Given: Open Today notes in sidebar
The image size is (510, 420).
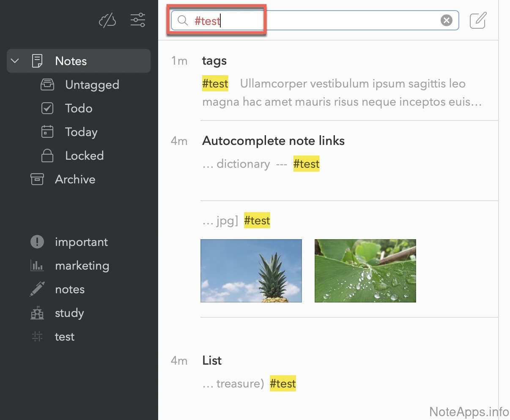Looking at the screenshot, I should click(81, 132).
